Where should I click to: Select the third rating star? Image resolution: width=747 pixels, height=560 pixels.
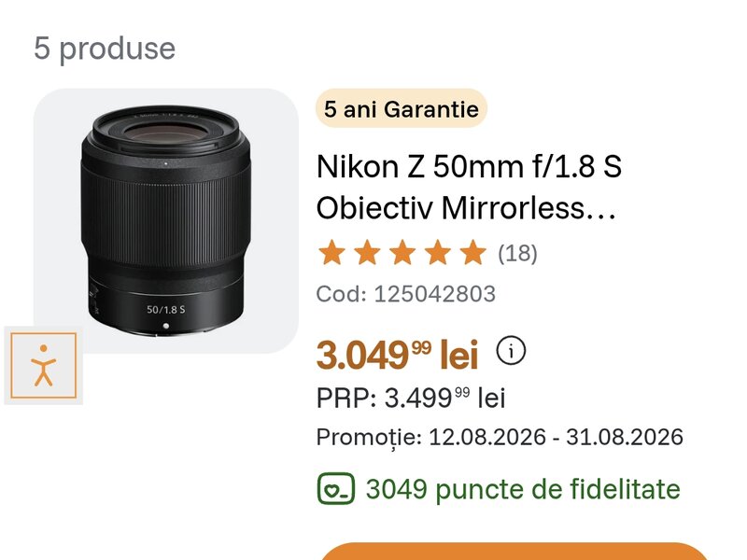[402, 252]
